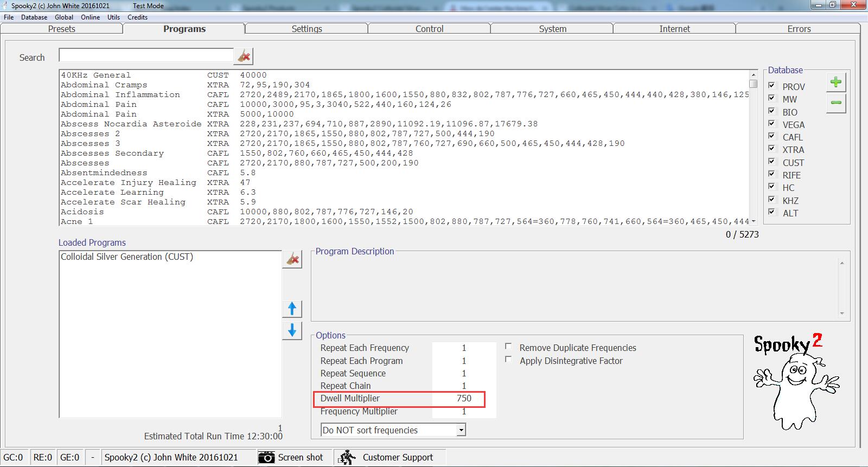The height and width of the screenshot is (467, 868).
Task: Toggle the VEGA database checkbox
Action: click(771, 124)
